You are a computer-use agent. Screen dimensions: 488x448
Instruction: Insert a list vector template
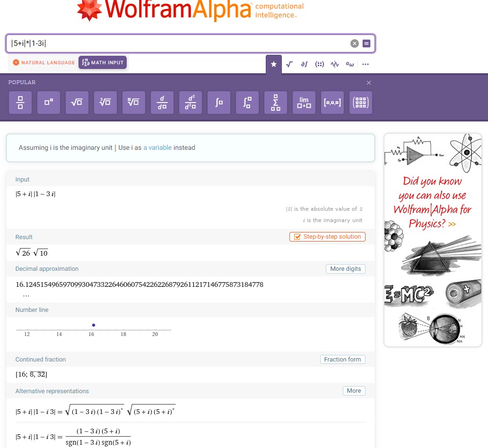pos(332,103)
